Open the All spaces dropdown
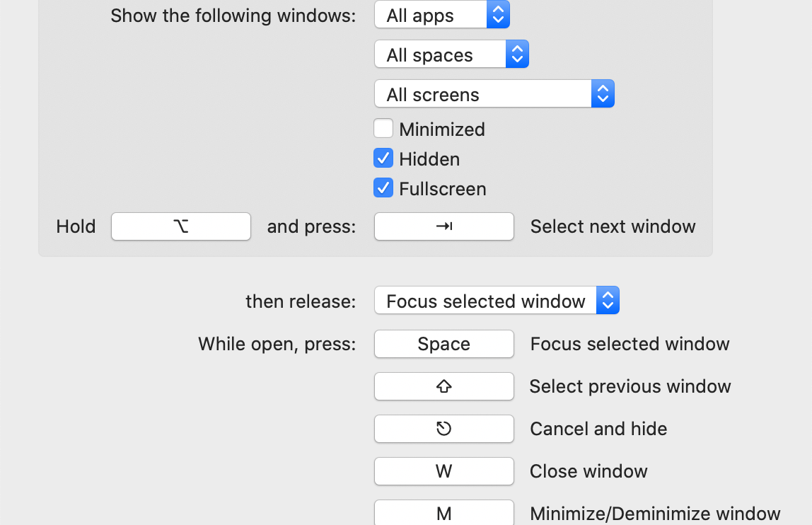This screenshot has height=525, width=812. coord(439,55)
